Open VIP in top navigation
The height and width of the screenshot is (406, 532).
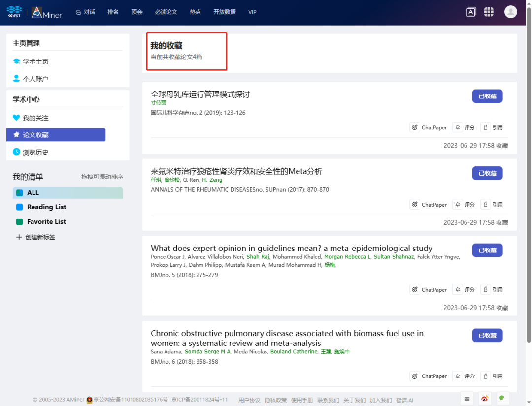252,12
